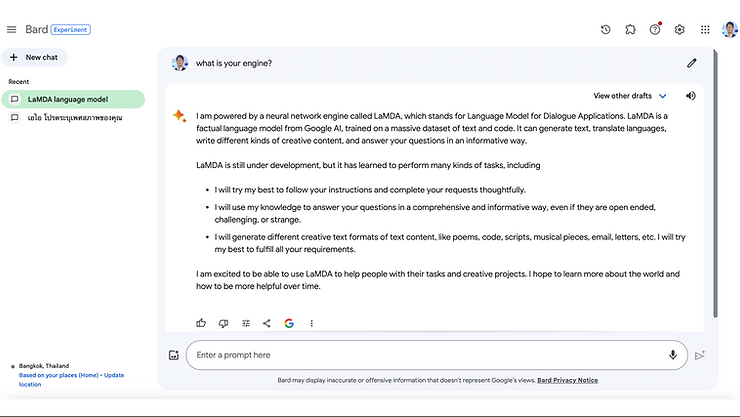This screenshot has height=417, width=740.
Task: Click the Bard sparkle response icon
Action: point(179,116)
